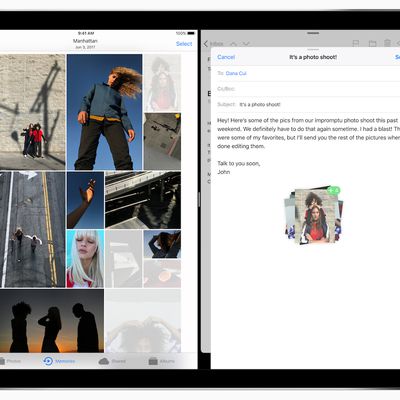Open the jumping person blue sky photo
This screenshot has height=400, width=400.
[105, 112]
